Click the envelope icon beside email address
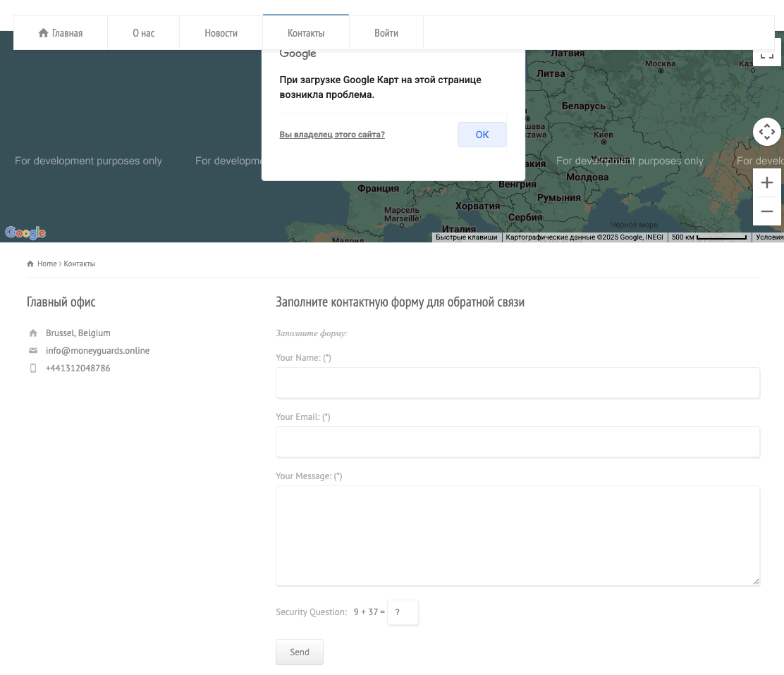The height and width of the screenshot is (675, 784). tap(33, 351)
